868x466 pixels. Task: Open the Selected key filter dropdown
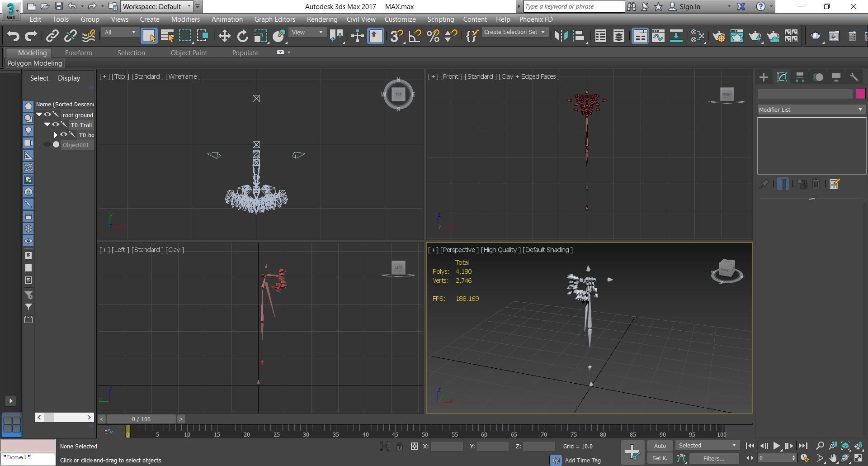point(707,446)
